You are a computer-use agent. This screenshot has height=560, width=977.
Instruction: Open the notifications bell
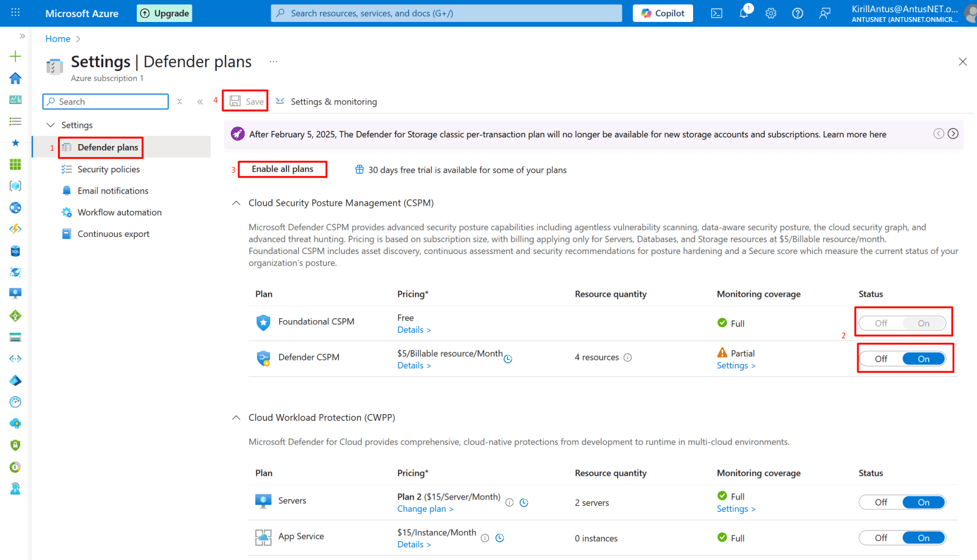(744, 13)
